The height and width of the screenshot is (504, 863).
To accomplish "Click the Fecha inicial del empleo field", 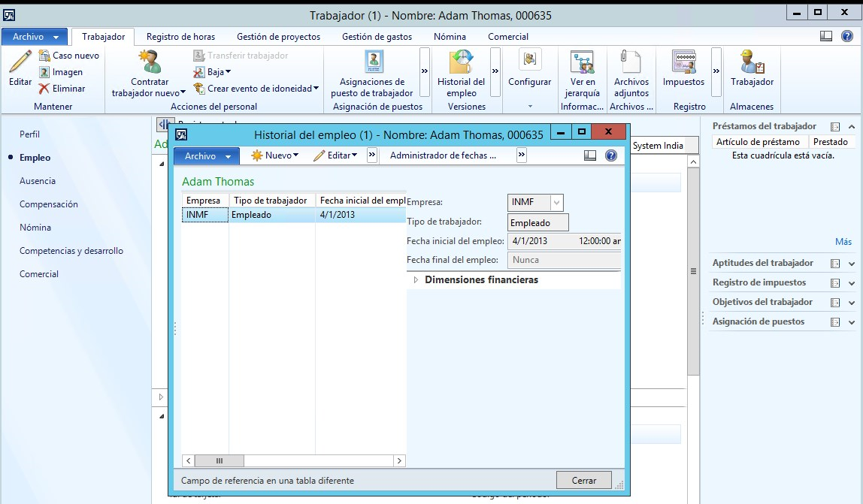I will pyautogui.click(x=564, y=241).
